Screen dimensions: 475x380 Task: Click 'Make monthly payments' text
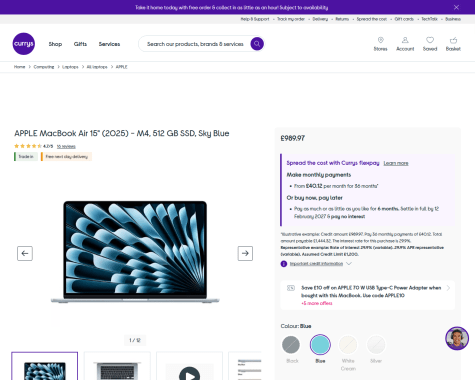coord(319,175)
